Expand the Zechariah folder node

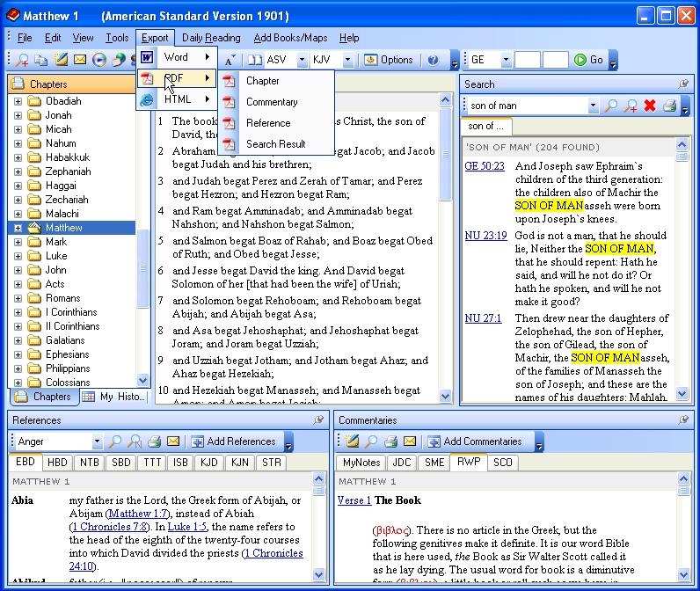(x=18, y=200)
